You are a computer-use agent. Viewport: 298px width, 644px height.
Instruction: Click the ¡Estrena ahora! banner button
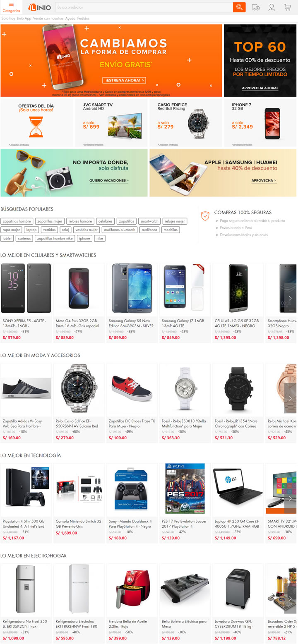tap(124, 80)
